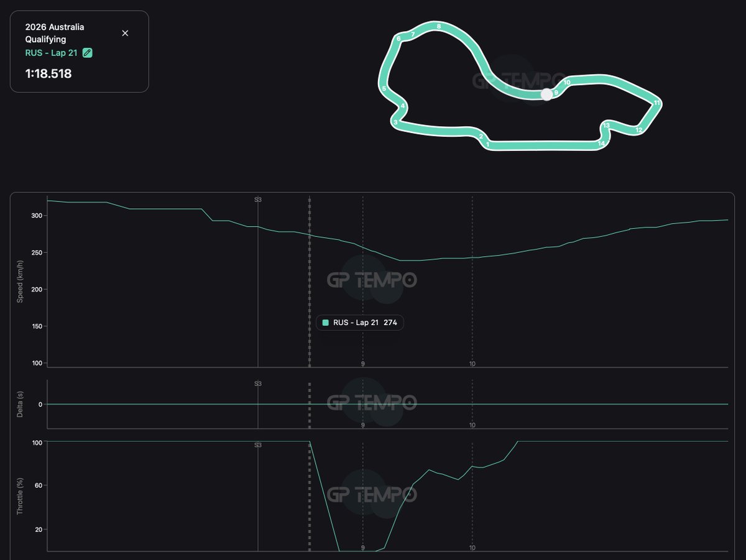Click the 300 tick on speed axis

tap(36, 216)
